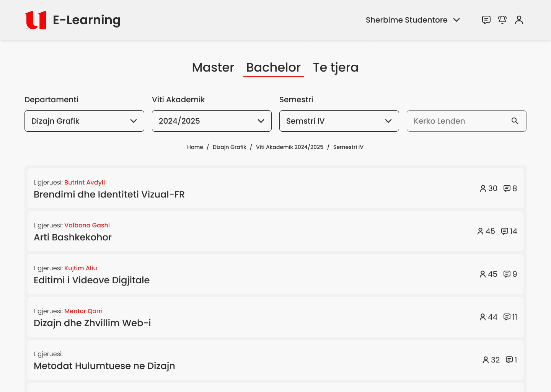Click comments icon for Arti Bashkekohor

505,231
